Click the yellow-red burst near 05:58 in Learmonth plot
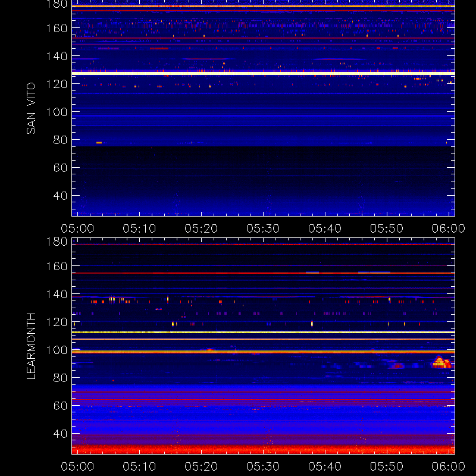This screenshot has height=476, width=476. coord(442,362)
